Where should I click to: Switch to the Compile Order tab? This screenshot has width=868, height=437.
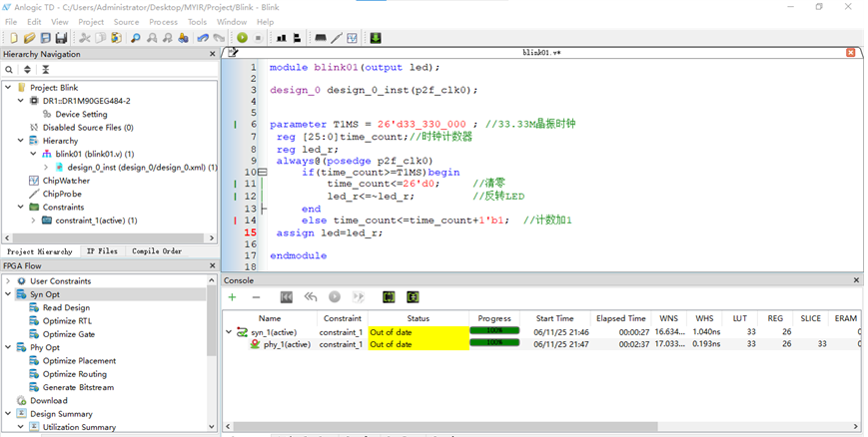pyautogui.click(x=157, y=251)
